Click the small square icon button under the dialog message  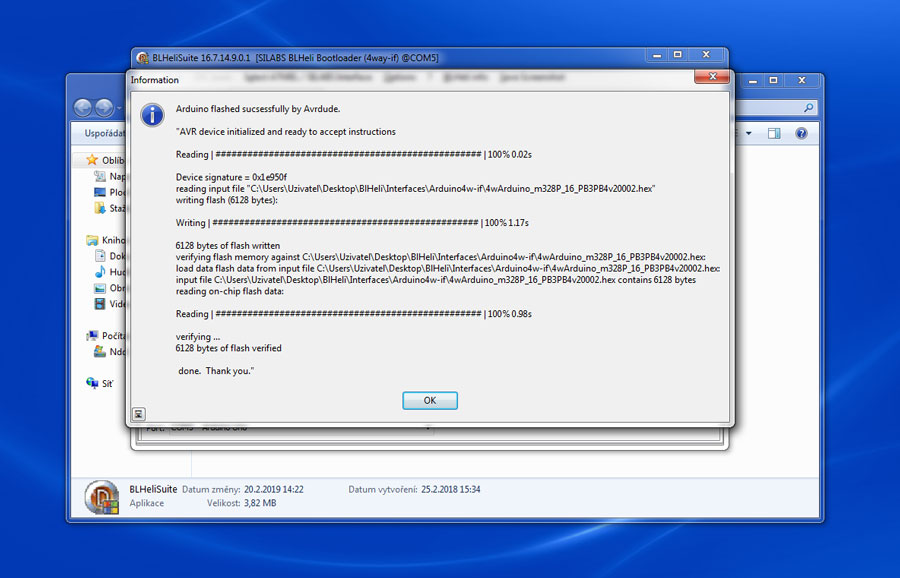[138, 413]
